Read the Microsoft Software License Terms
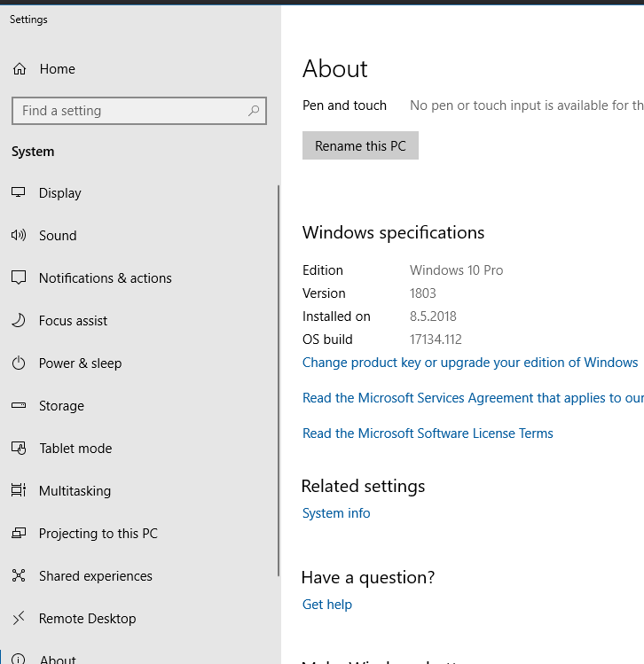The width and height of the screenshot is (644, 664). coord(428,434)
